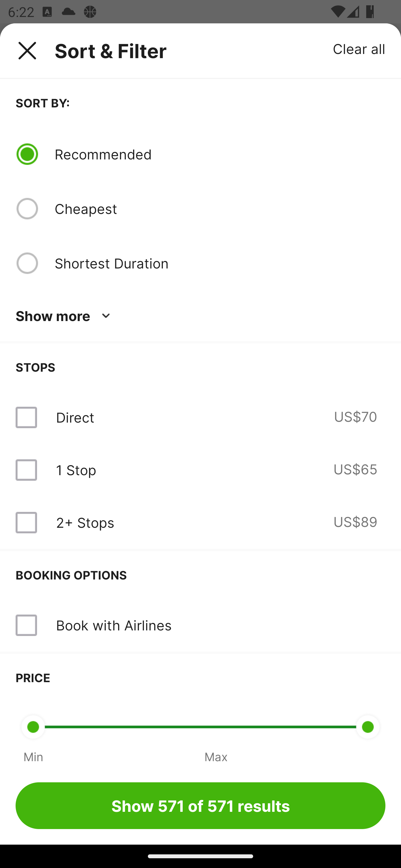Tap the 2+ Stops US$89 price

355,522
